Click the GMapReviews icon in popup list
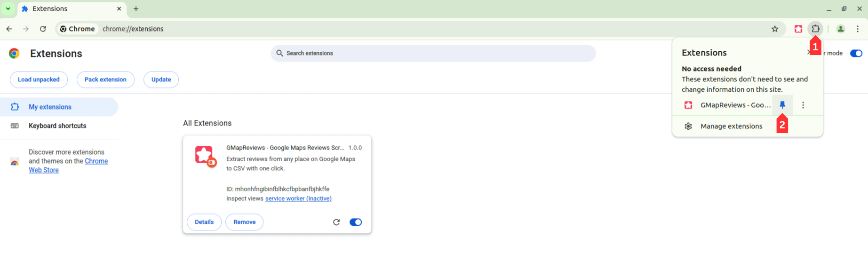Viewport: 868px width, 253px height. [688, 105]
